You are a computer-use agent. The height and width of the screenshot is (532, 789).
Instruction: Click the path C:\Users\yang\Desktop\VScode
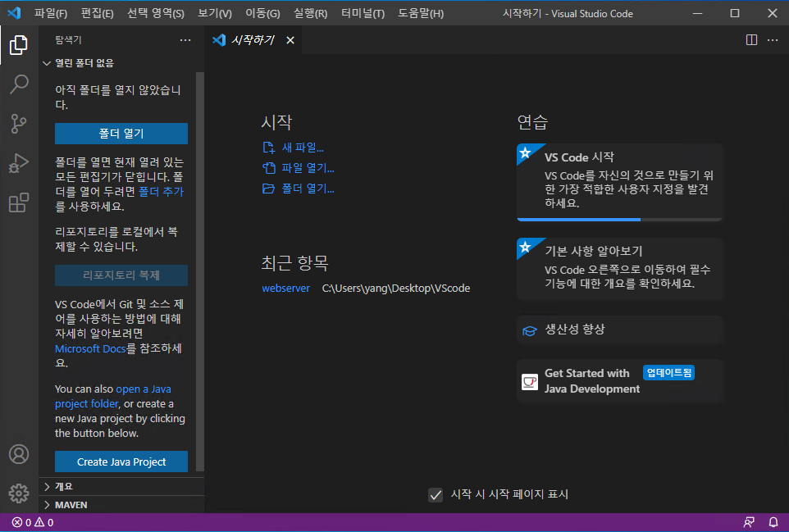(x=396, y=288)
